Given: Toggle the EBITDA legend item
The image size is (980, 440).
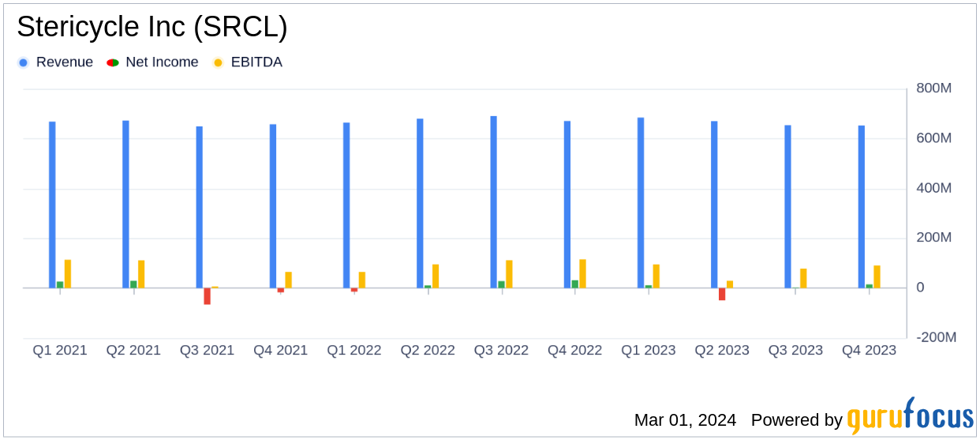Looking at the screenshot, I should click(x=248, y=62).
